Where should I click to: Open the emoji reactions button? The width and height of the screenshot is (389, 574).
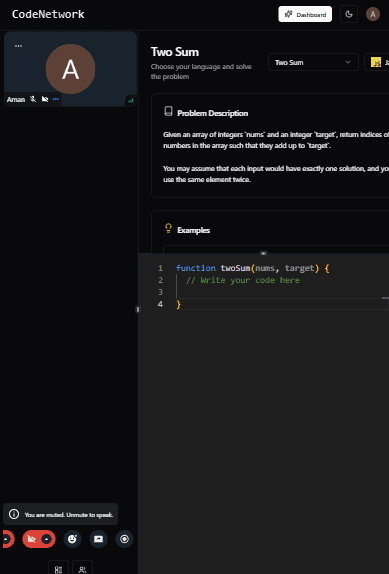tap(72, 539)
